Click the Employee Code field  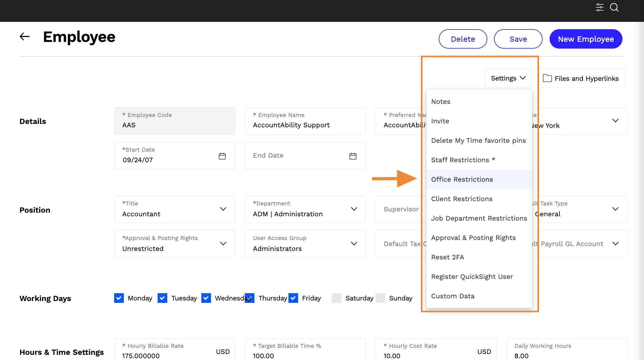175,121
